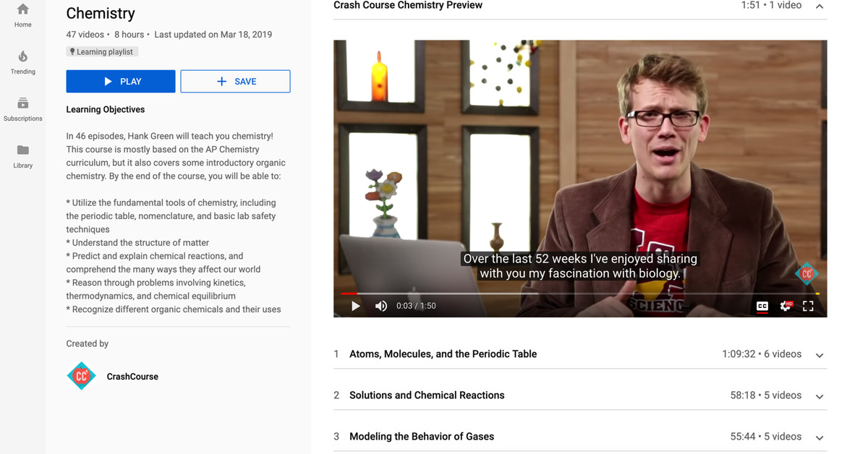Image resolution: width=868 pixels, height=454 pixels.
Task: Click Crash Course Chemistry Preview title
Action: 408,5
